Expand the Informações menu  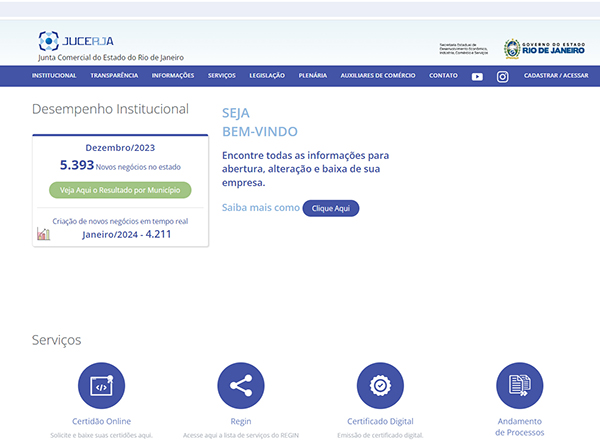click(173, 76)
